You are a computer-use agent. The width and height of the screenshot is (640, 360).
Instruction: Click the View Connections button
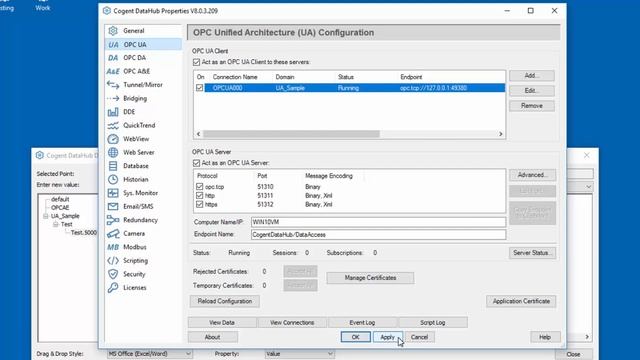coord(292,322)
